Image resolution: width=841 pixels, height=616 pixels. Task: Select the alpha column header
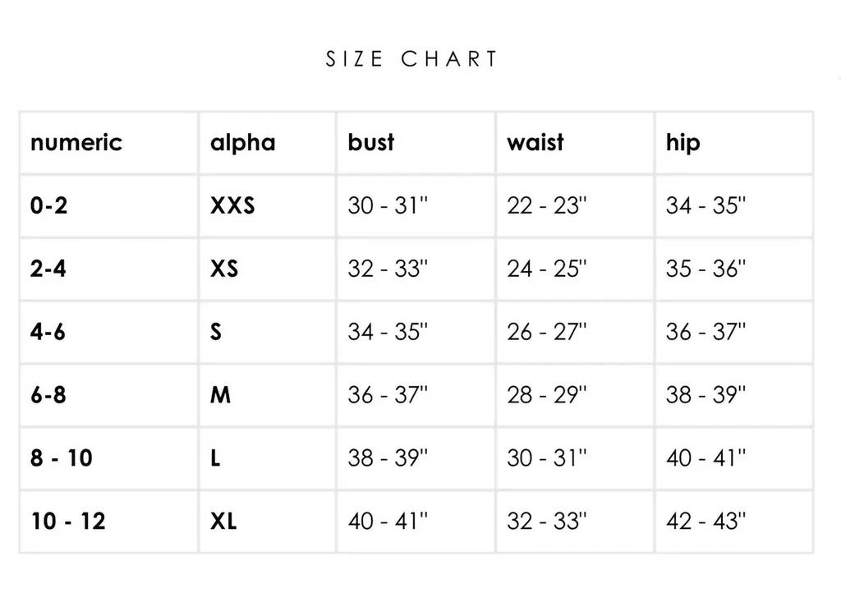[267, 143]
